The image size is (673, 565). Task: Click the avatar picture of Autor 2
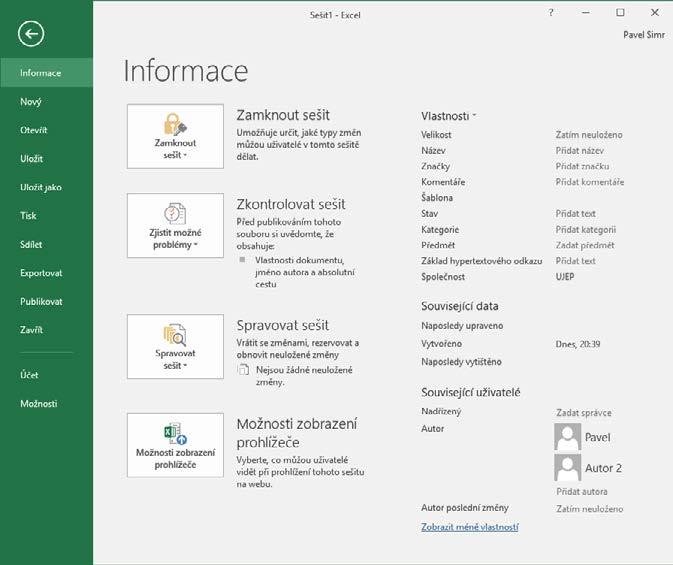567,468
